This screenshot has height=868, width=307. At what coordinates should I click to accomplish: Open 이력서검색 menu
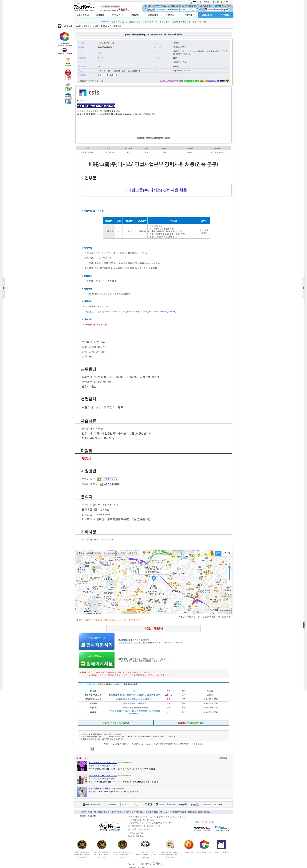pyautogui.click(x=117, y=15)
